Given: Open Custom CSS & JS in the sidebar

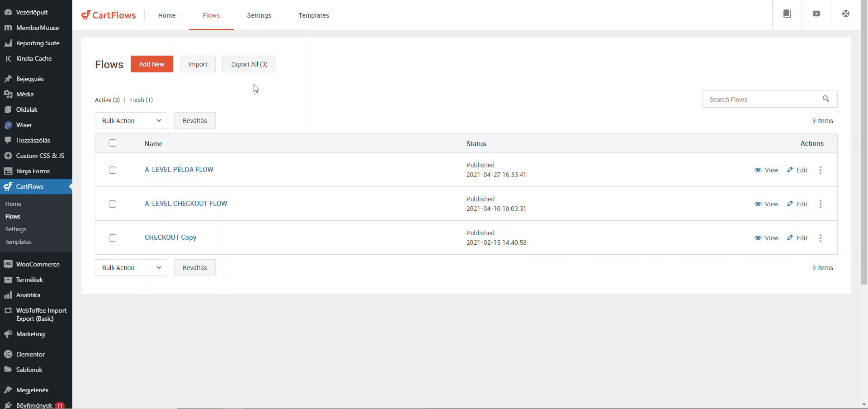Looking at the screenshot, I should (x=36, y=156).
